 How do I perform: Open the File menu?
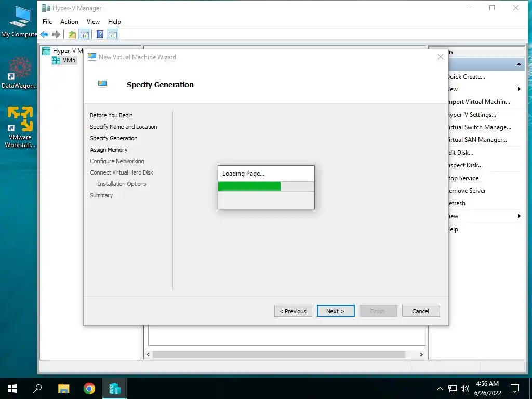(47, 22)
